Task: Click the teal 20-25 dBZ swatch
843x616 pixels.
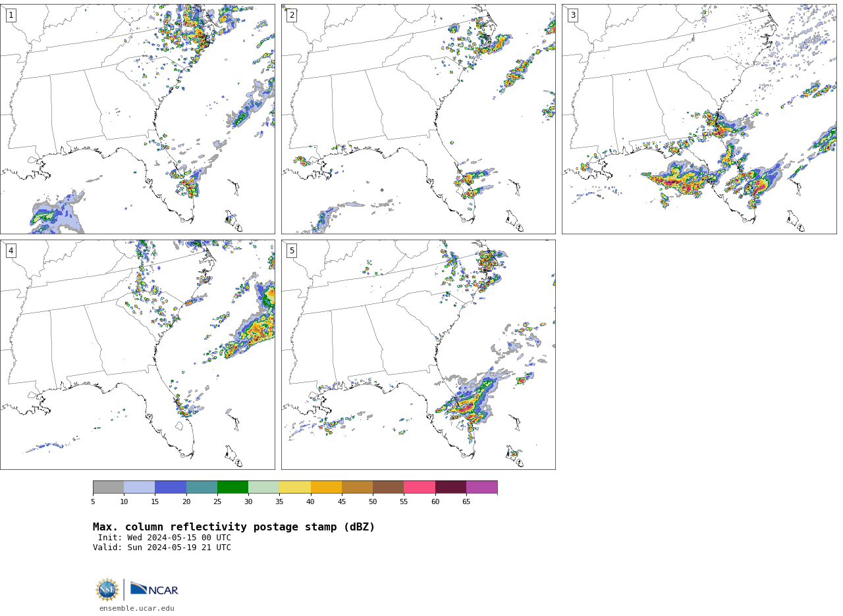Action: pos(202,487)
